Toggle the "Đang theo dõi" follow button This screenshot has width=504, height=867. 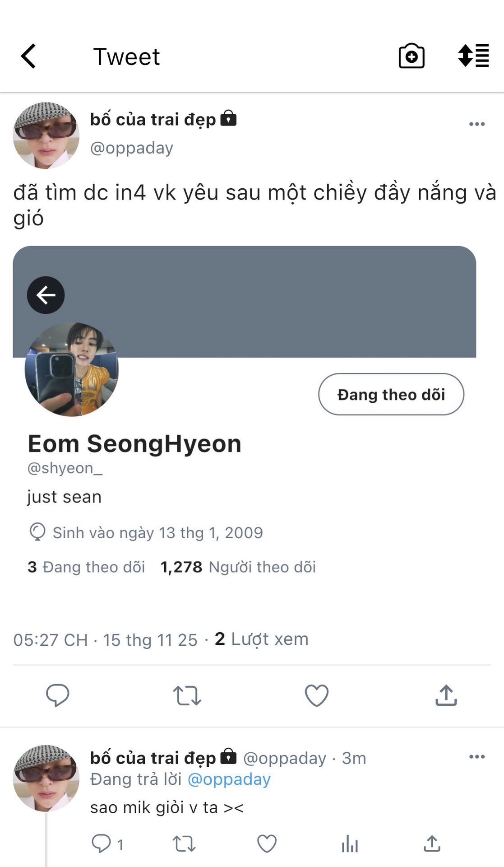391,394
